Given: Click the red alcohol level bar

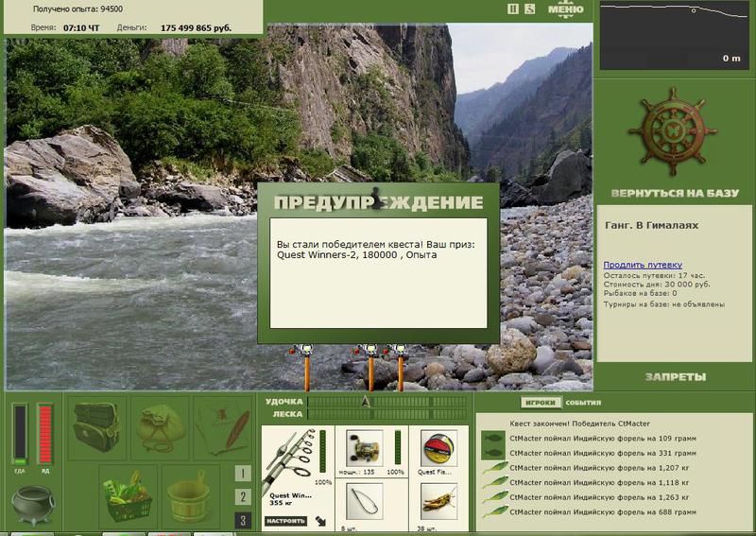Looking at the screenshot, I should [44, 434].
